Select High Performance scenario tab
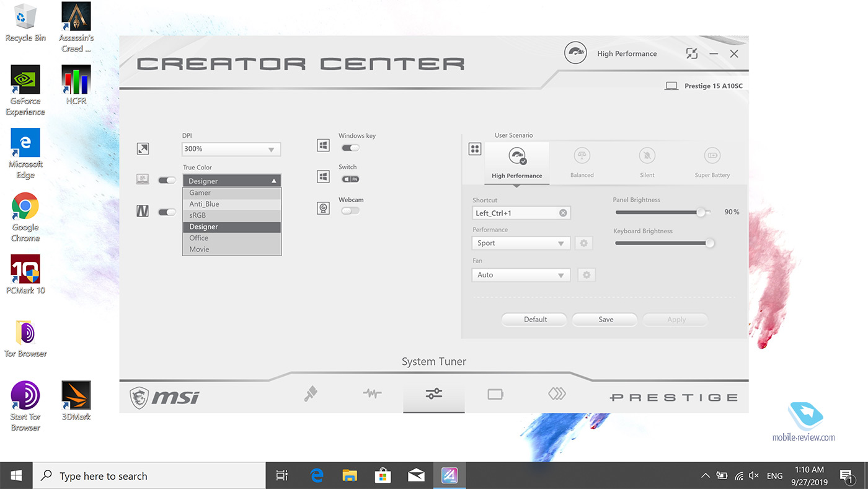The width and height of the screenshot is (868, 489). coord(516,163)
